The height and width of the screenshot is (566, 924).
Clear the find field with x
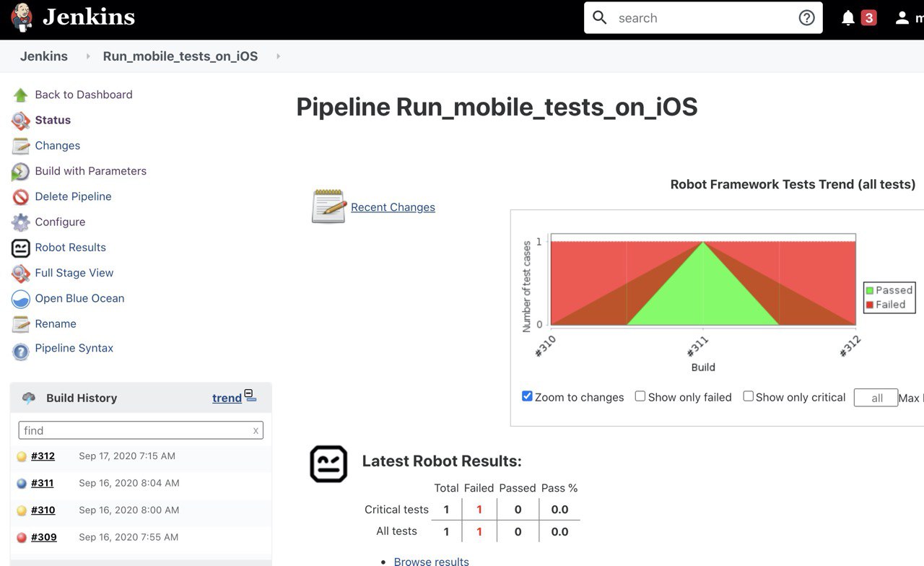(x=256, y=431)
